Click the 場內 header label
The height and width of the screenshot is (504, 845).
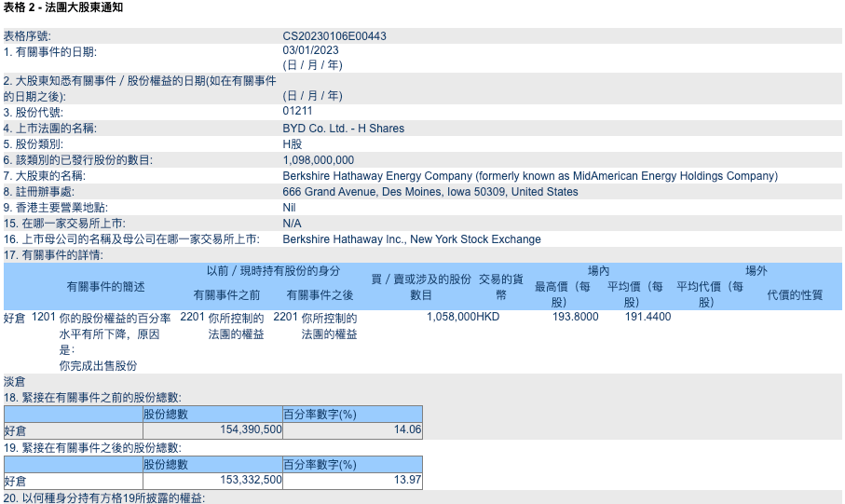(x=598, y=271)
